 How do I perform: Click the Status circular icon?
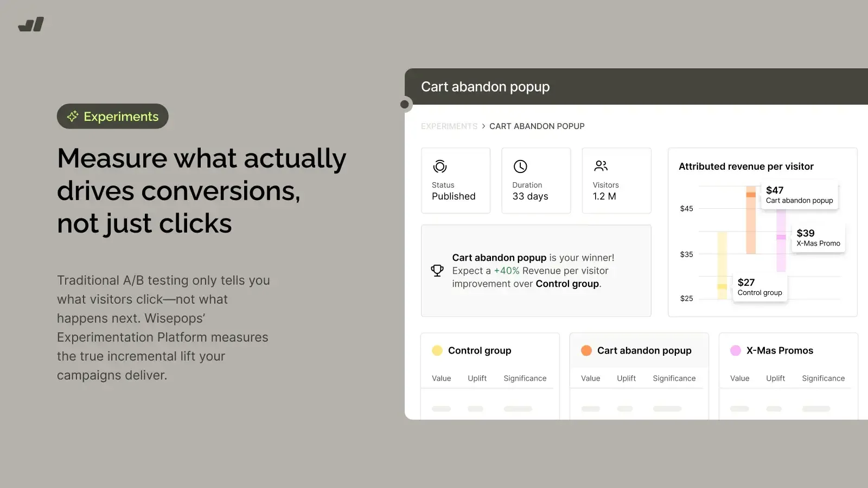tap(440, 166)
